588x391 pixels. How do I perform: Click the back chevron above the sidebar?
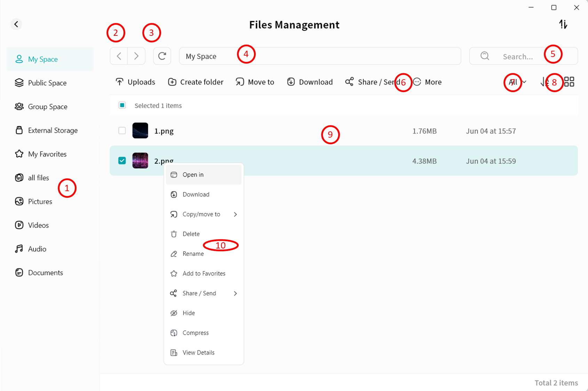(x=16, y=24)
